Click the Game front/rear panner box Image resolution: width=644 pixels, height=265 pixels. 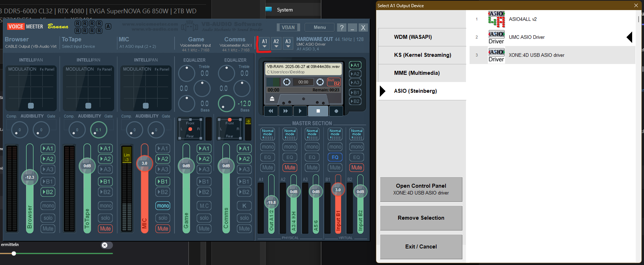tap(190, 129)
